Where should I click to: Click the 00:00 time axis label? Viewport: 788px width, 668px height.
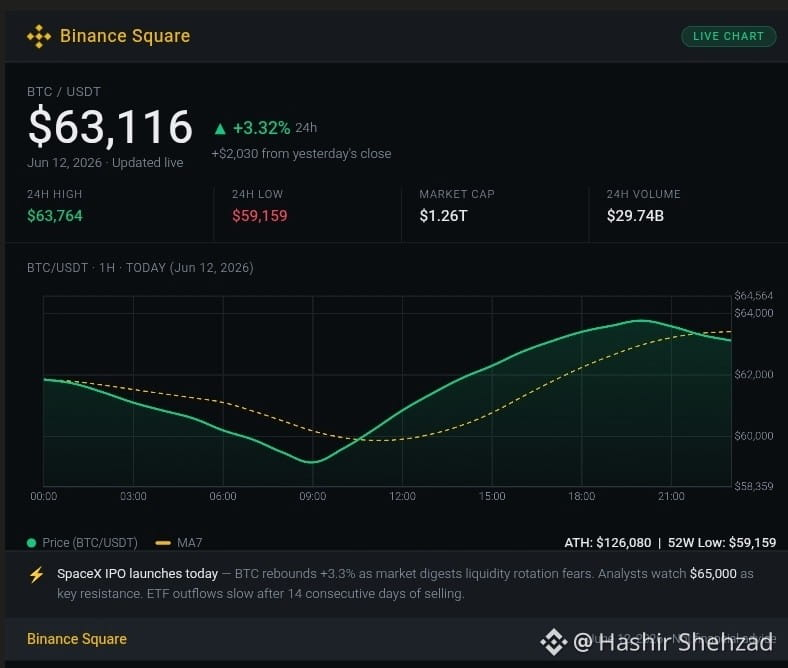(44, 497)
